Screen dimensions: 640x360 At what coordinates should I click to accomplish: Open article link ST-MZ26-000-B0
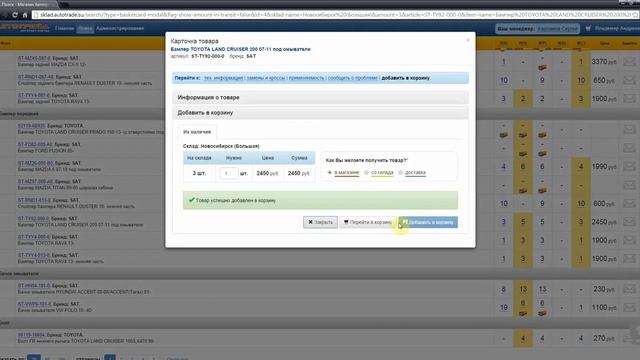(36, 163)
